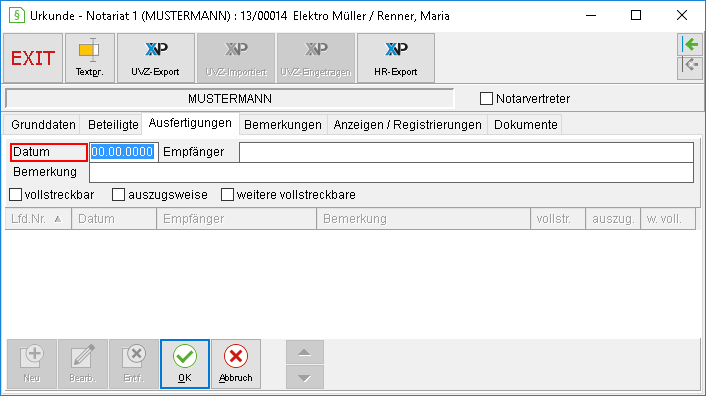The height and width of the screenshot is (396, 706).
Task: Tick the weitere vollstreckbare checkbox
Action: point(227,195)
